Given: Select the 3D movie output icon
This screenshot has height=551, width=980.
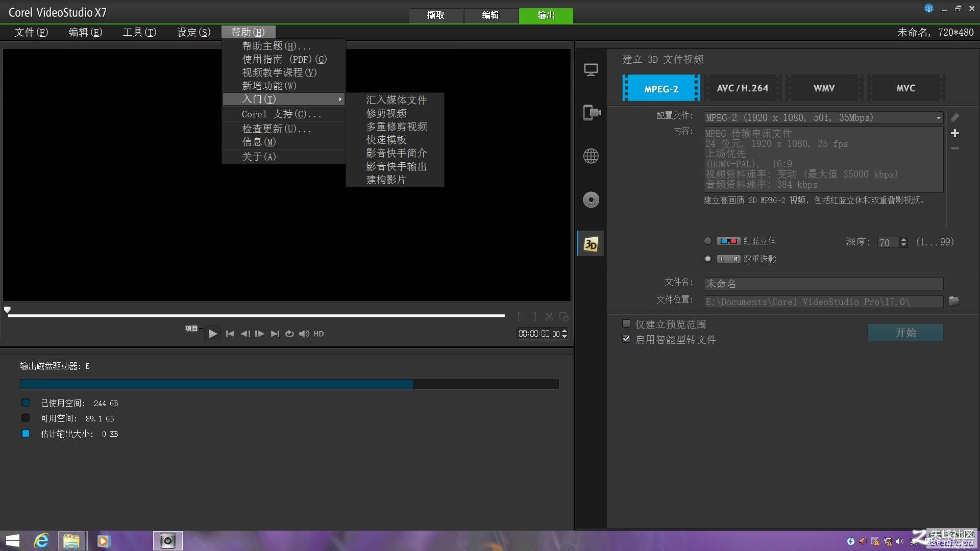Looking at the screenshot, I should point(591,244).
